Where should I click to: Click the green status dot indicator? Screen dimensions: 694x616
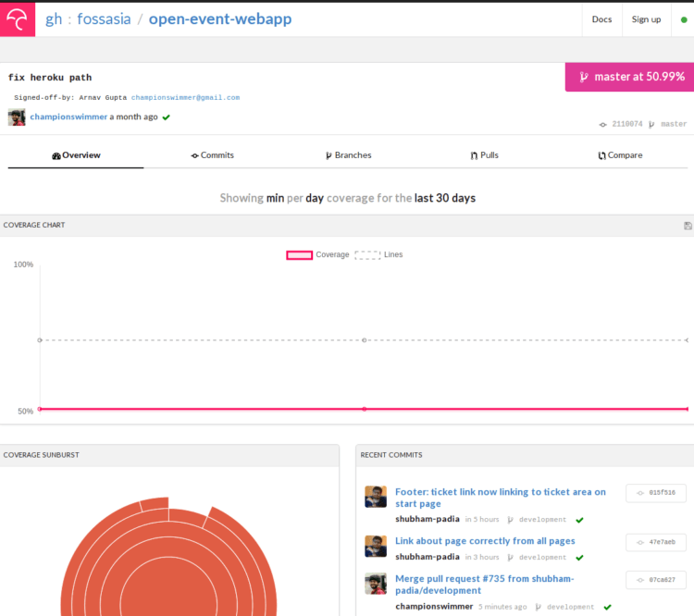click(x=684, y=19)
